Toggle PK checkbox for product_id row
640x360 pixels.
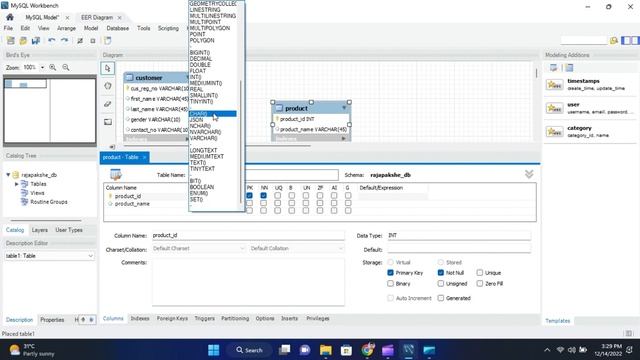click(249, 196)
